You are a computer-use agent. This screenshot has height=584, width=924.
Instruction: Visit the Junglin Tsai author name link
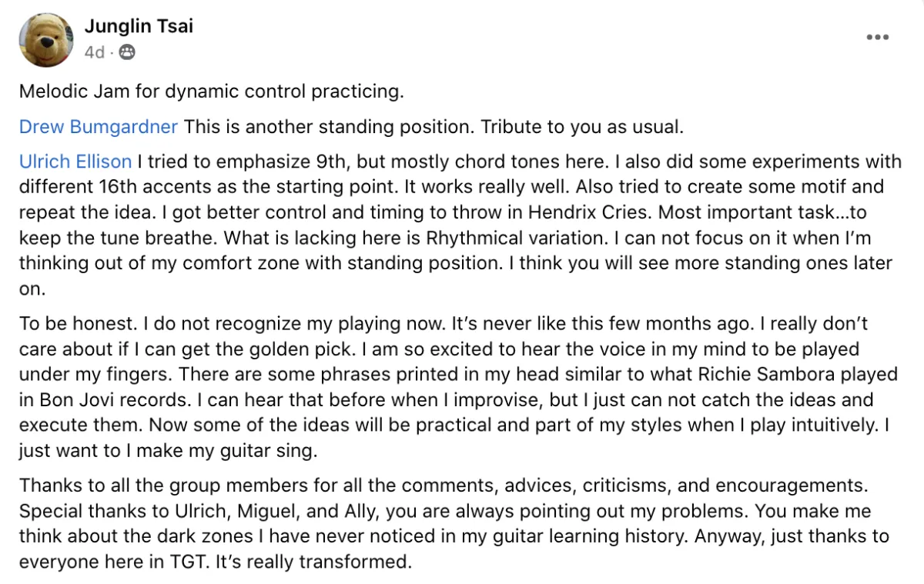[x=139, y=26]
